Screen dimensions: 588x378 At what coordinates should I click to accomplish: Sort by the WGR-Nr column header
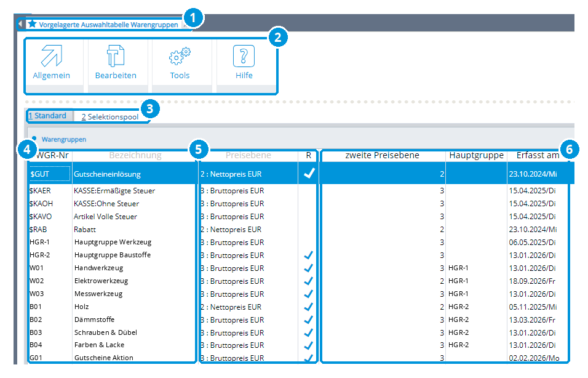point(52,155)
